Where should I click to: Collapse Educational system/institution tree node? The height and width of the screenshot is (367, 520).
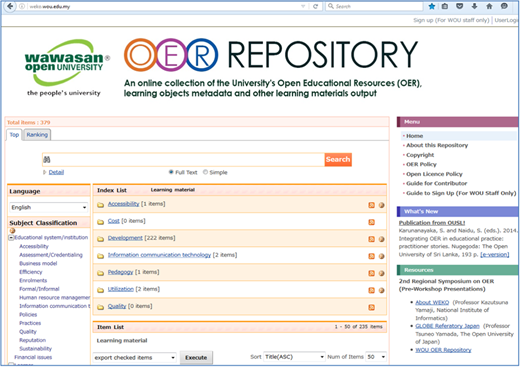(11, 238)
